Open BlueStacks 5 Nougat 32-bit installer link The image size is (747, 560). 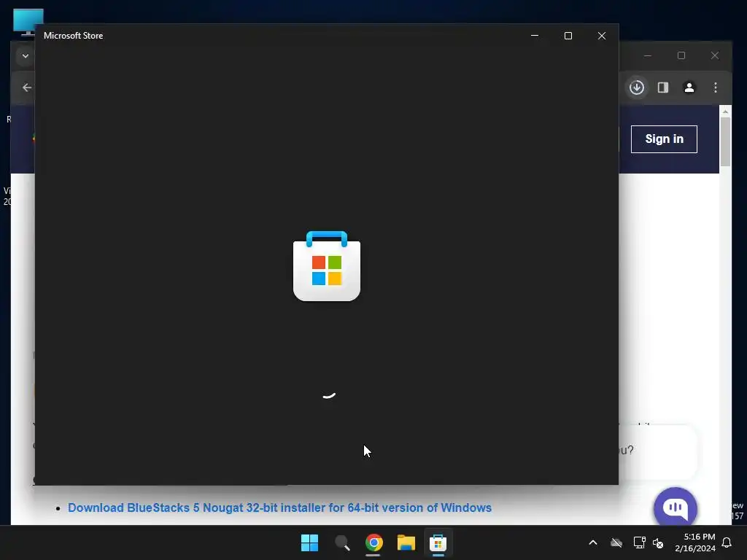click(279, 507)
